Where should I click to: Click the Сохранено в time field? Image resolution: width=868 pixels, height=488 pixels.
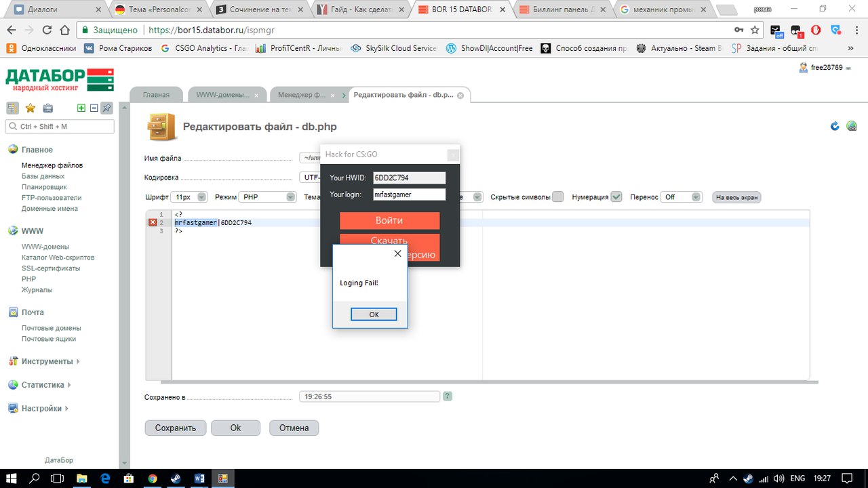tap(370, 396)
